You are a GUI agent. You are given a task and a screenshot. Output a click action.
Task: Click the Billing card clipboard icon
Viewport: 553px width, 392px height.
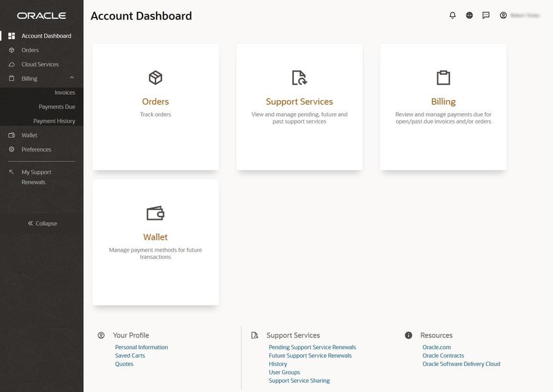[443, 77]
